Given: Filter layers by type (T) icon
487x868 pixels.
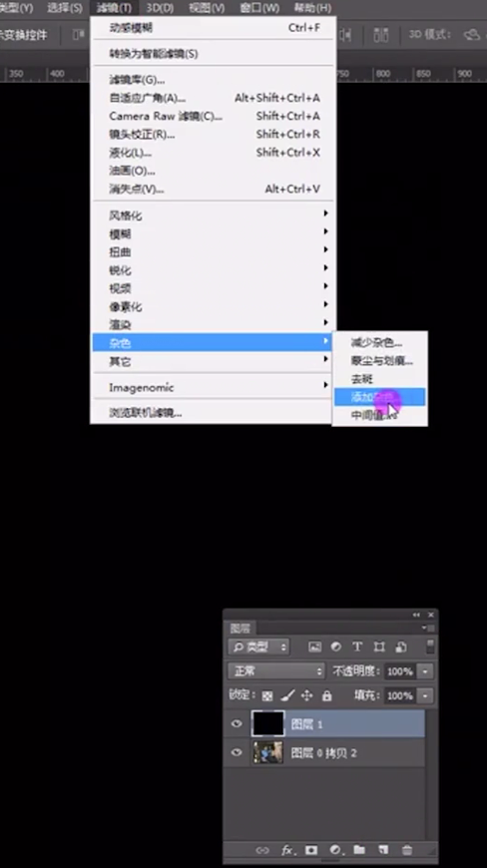Looking at the screenshot, I should point(357,647).
